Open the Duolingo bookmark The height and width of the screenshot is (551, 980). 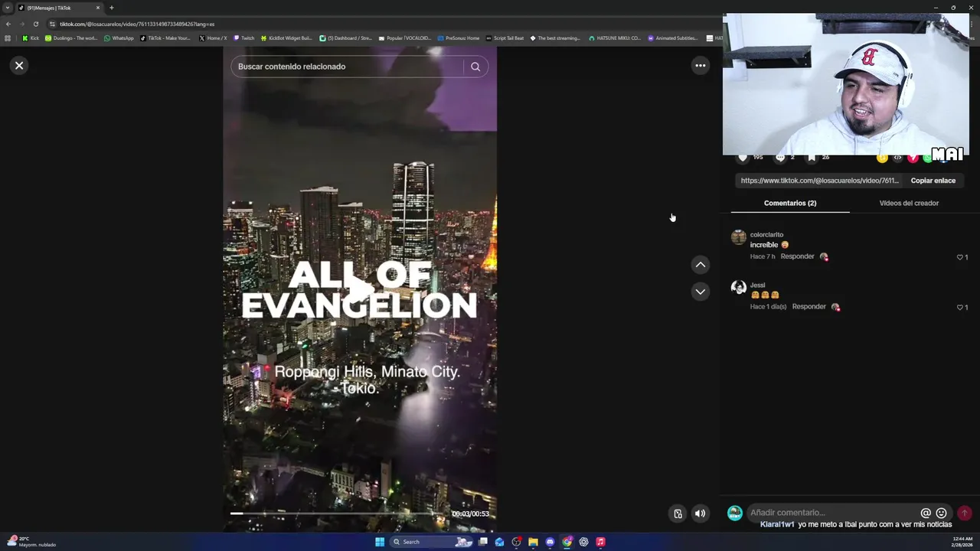tap(71, 37)
